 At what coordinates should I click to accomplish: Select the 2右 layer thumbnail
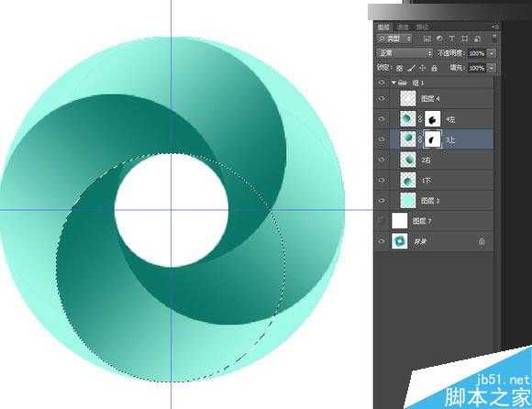point(408,160)
